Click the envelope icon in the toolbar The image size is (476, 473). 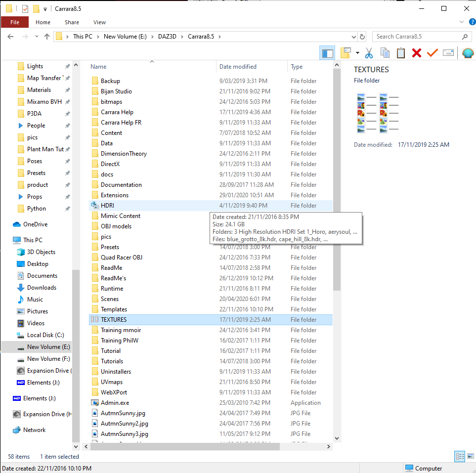(x=448, y=53)
